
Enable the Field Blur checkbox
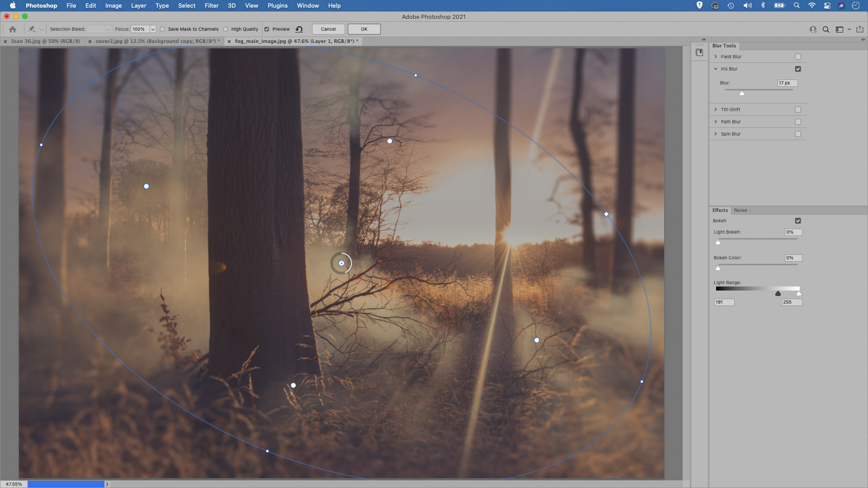click(x=798, y=57)
